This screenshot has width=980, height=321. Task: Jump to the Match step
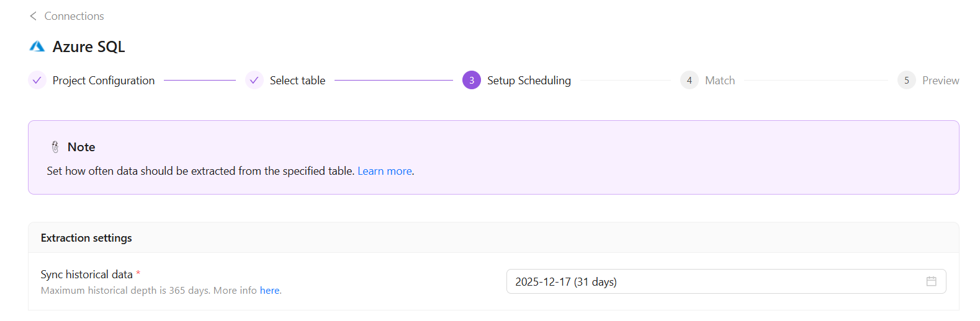click(720, 81)
